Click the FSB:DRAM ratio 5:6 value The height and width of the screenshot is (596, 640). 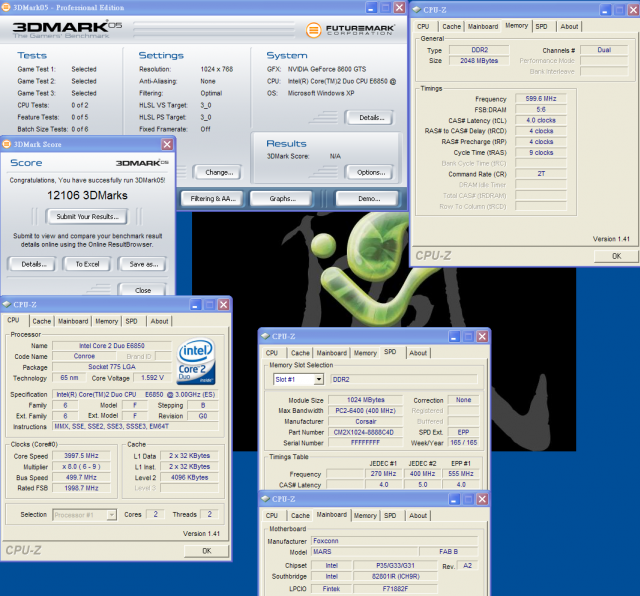(541, 109)
